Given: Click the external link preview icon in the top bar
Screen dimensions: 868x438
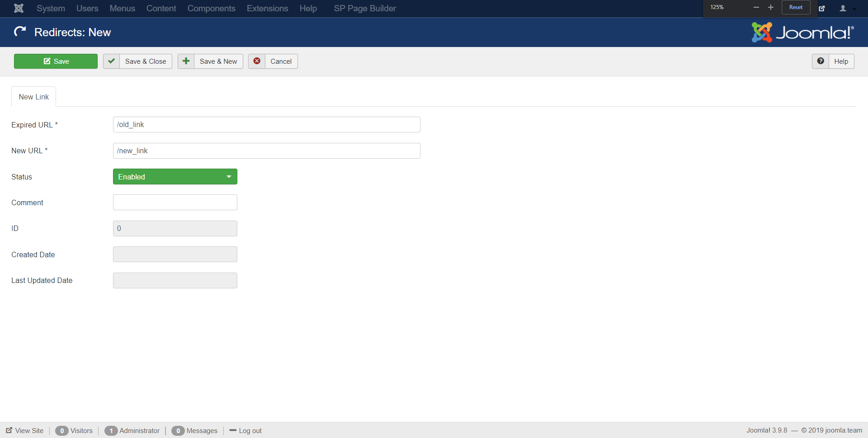Looking at the screenshot, I should pyautogui.click(x=822, y=8).
